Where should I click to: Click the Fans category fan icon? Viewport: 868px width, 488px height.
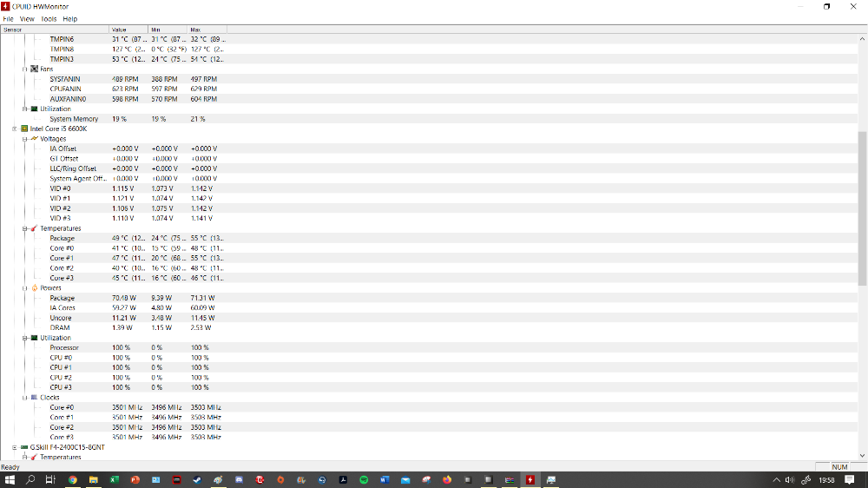click(x=35, y=69)
